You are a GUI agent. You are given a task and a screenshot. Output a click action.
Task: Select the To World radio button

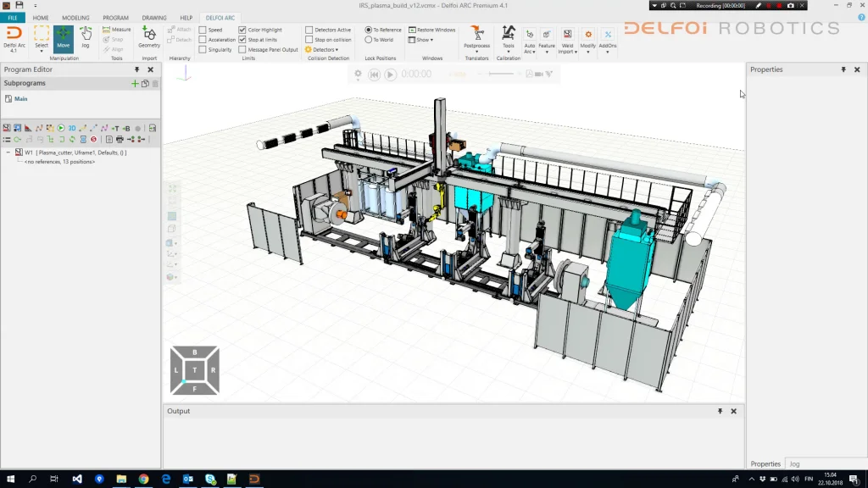pos(369,40)
